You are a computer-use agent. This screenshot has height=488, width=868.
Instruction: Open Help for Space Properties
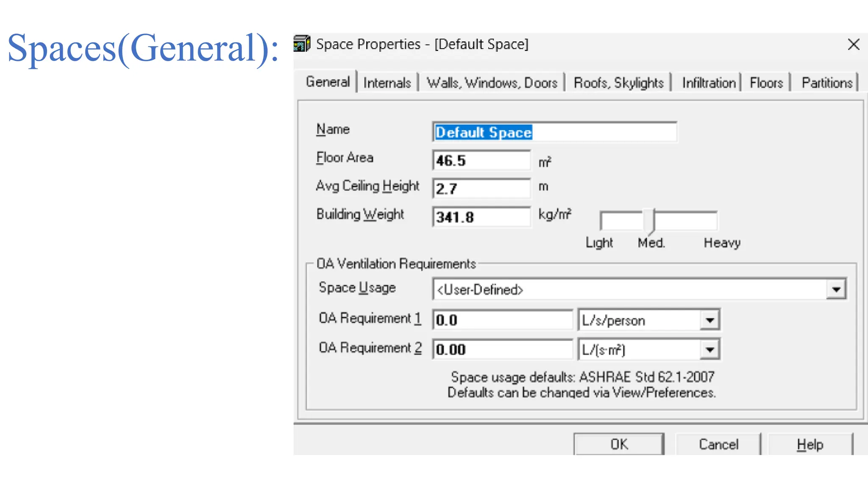810,444
